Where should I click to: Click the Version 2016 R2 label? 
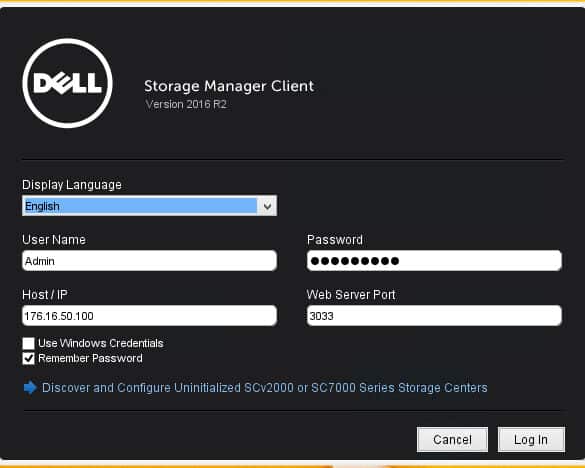186,104
